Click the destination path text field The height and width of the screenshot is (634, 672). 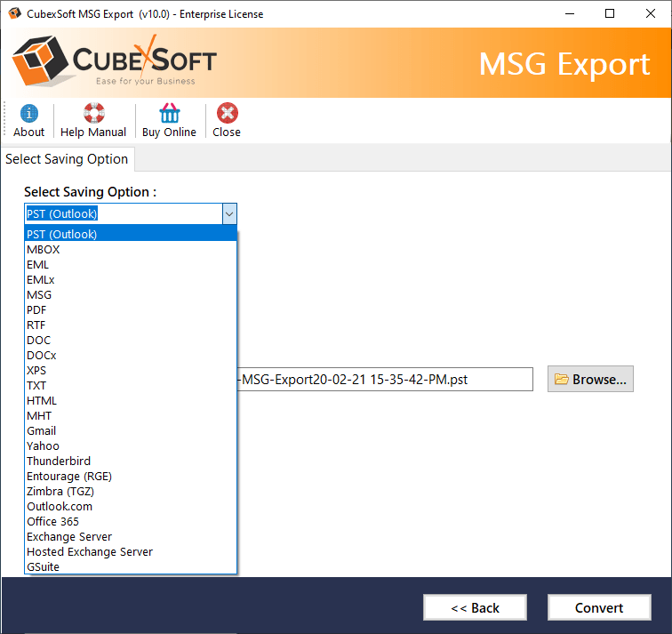384,380
